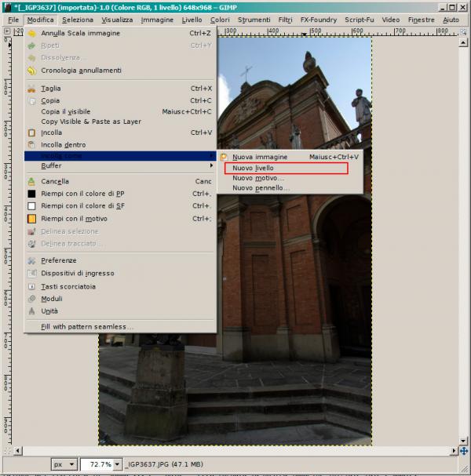Open the Seleziona menu
Image resolution: width=471 pixels, height=476 pixels.
[78, 20]
